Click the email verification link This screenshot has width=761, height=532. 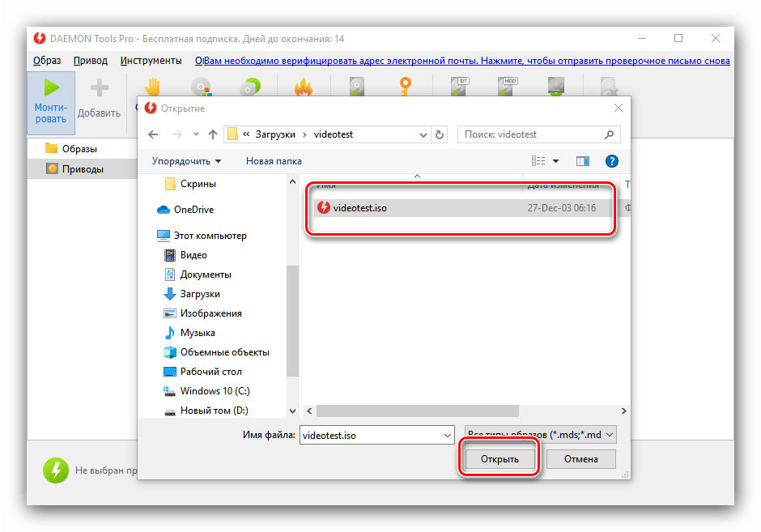[x=462, y=61]
